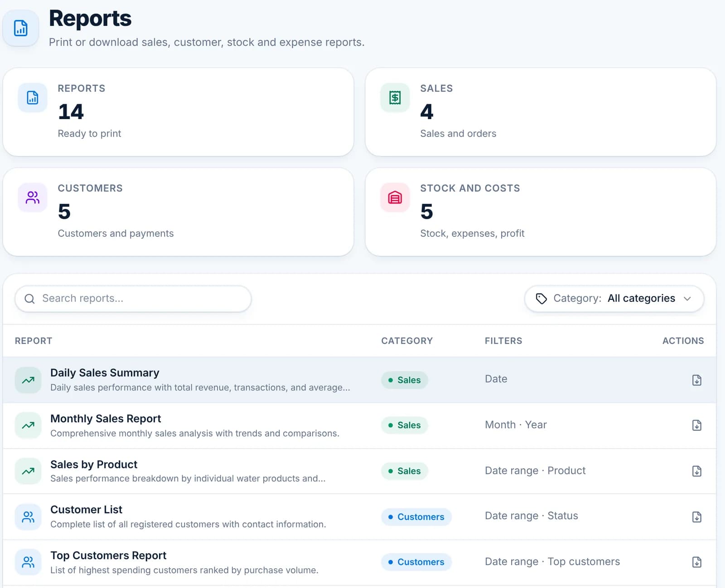Click the Comprehensive monthly sales analysis description
This screenshot has width=725, height=588.
click(x=195, y=434)
